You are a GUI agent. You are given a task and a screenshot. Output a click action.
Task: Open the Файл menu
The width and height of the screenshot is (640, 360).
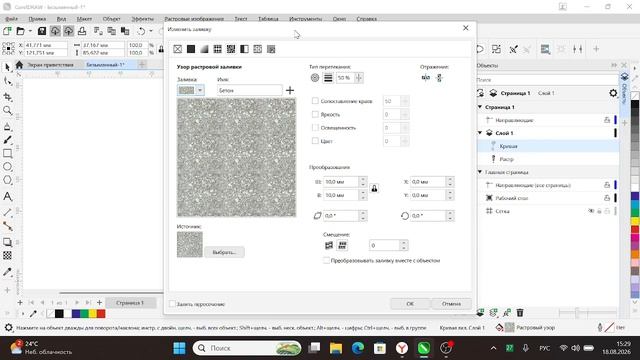pos(11,19)
